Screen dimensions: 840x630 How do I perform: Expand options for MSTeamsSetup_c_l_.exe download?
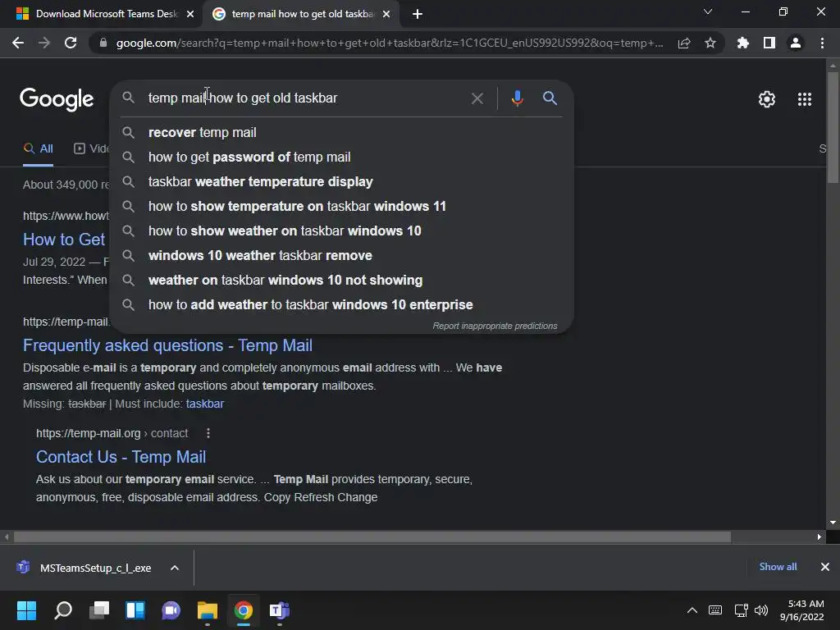point(175,568)
